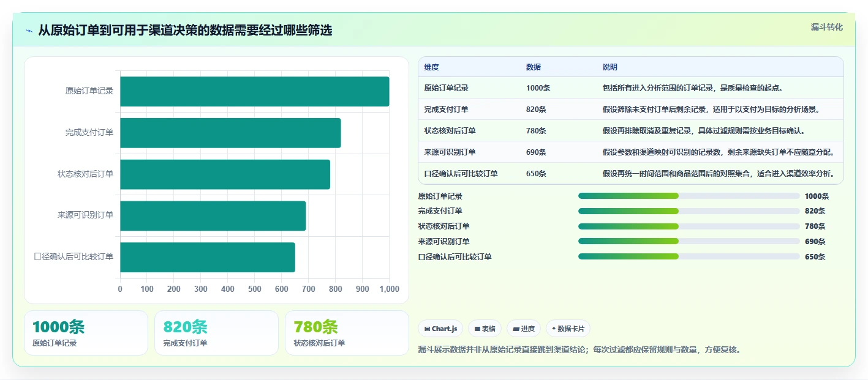The height and width of the screenshot is (380, 868).
Task: Click the 780条 value in table
Action: point(536,131)
